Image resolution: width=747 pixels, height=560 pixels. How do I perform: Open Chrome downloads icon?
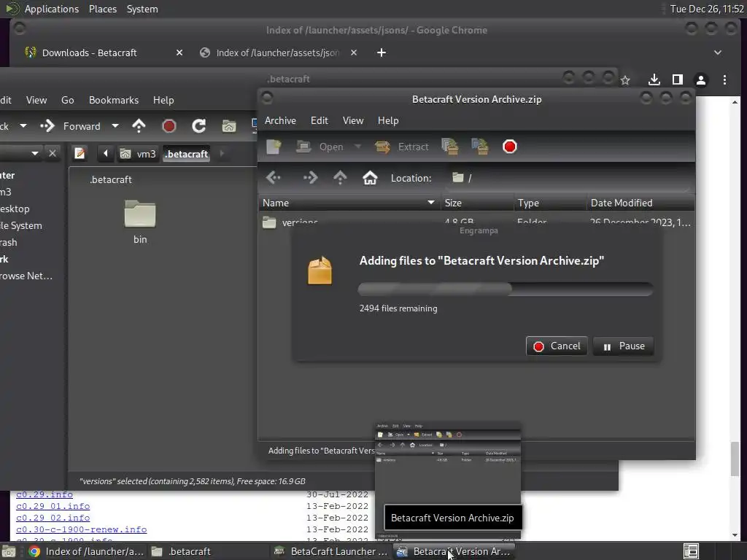point(654,80)
